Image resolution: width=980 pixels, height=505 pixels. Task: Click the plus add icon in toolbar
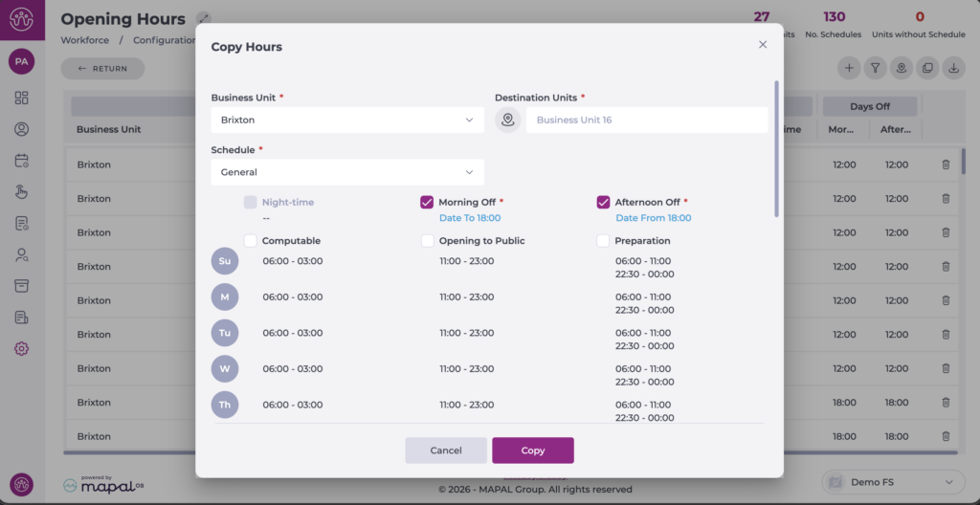849,68
